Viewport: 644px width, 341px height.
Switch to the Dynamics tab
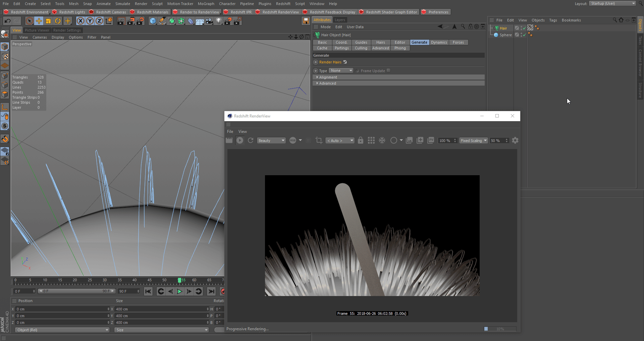pyautogui.click(x=439, y=42)
